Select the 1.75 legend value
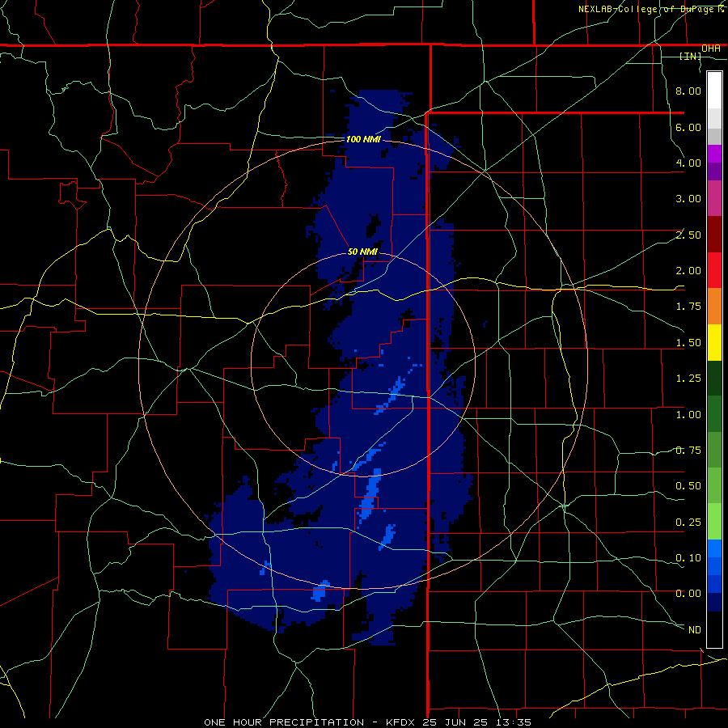 [x=688, y=307]
